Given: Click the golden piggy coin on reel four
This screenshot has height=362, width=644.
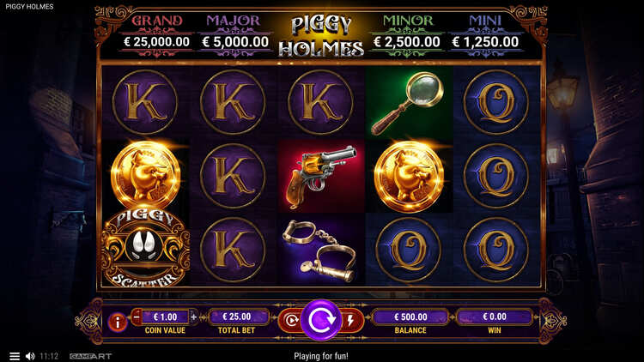Looking at the screenshot, I should click(x=409, y=176).
